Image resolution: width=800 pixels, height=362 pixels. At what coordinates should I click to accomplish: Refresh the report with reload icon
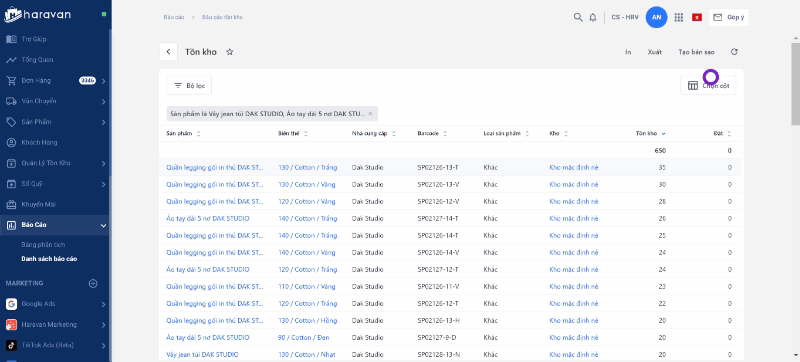pos(734,52)
